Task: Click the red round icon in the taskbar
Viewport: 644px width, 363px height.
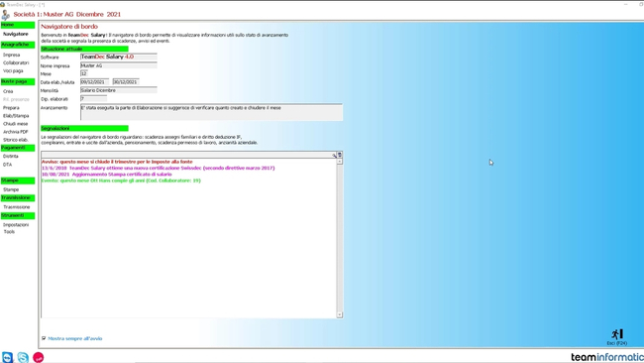Action: [39, 357]
